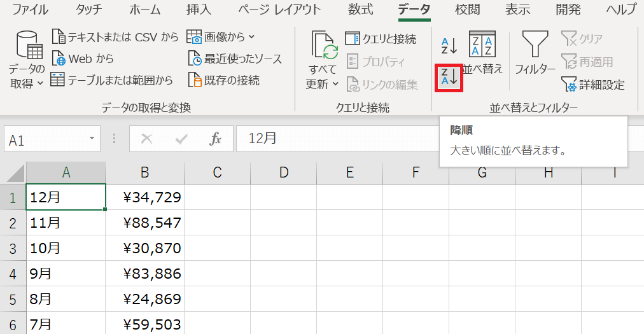The image size is (644, 334).
Task: Switch to the 数式 ribbon tab
Action: (361, 10)
